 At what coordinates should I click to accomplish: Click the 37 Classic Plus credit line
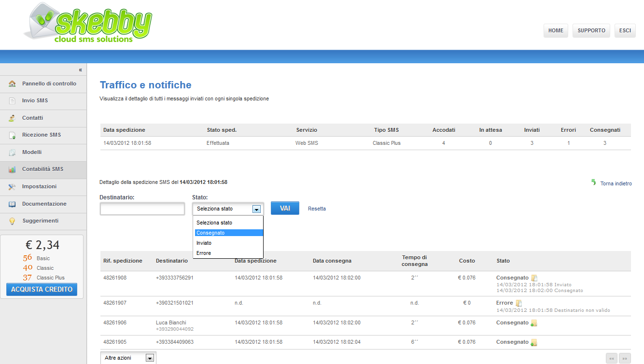pyautogui.click(x=43, y=278)
